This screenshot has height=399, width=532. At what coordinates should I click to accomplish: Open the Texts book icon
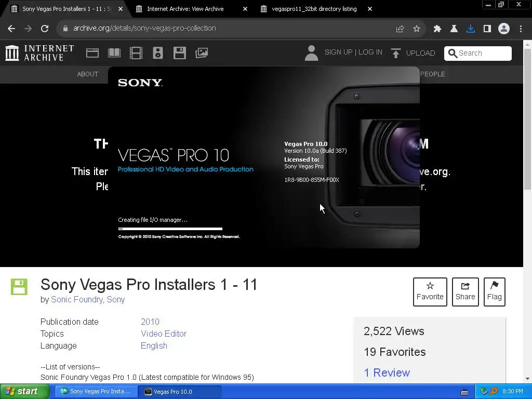click(x=114, y=53)
